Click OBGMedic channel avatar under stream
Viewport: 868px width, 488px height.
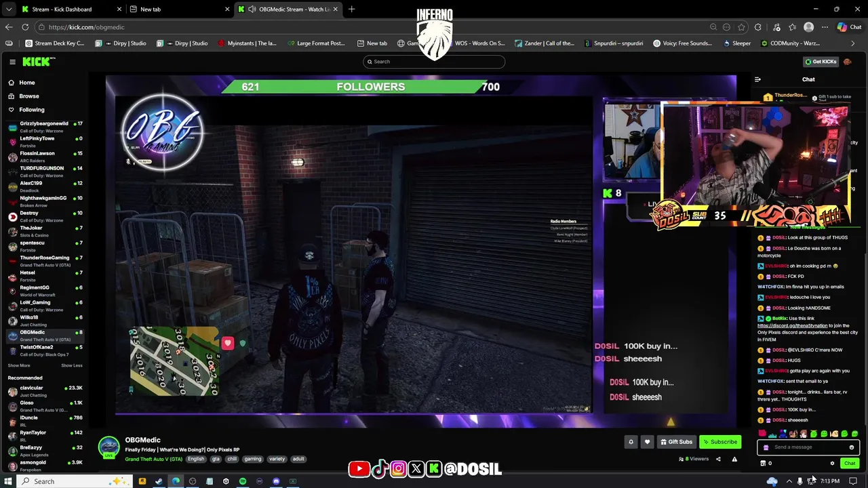[x=108, y=448]
